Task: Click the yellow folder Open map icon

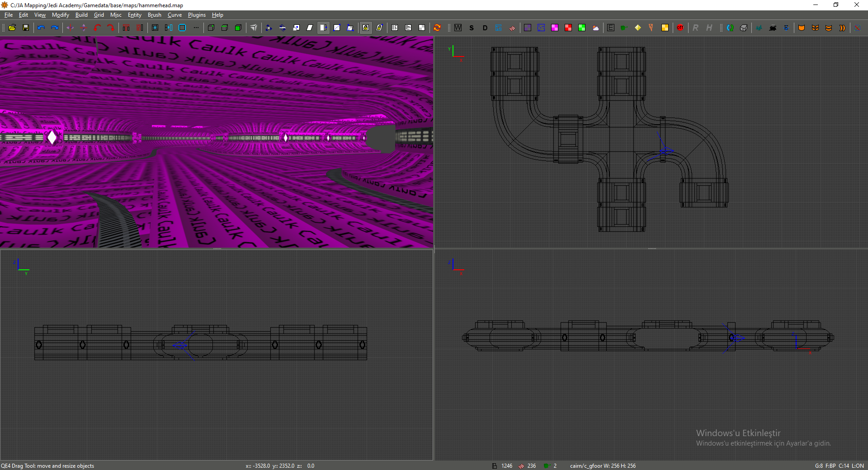Action: [x=12, y=28]
